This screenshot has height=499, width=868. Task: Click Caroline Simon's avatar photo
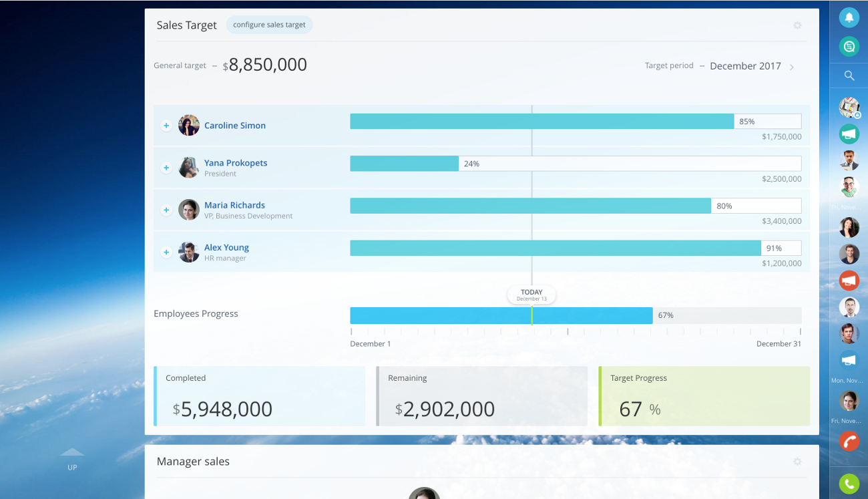(189, 125)
